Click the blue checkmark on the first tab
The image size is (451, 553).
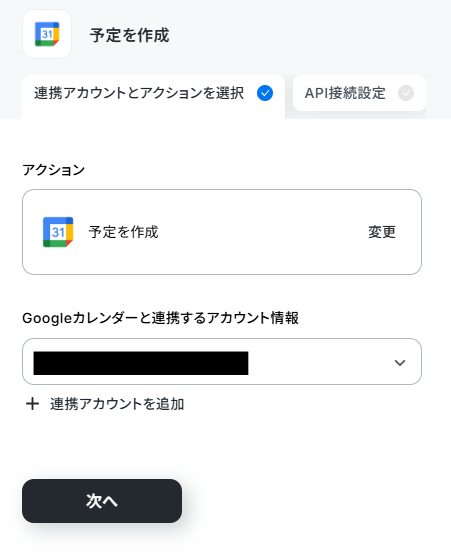pyautogui.click(x=265, y=93)
